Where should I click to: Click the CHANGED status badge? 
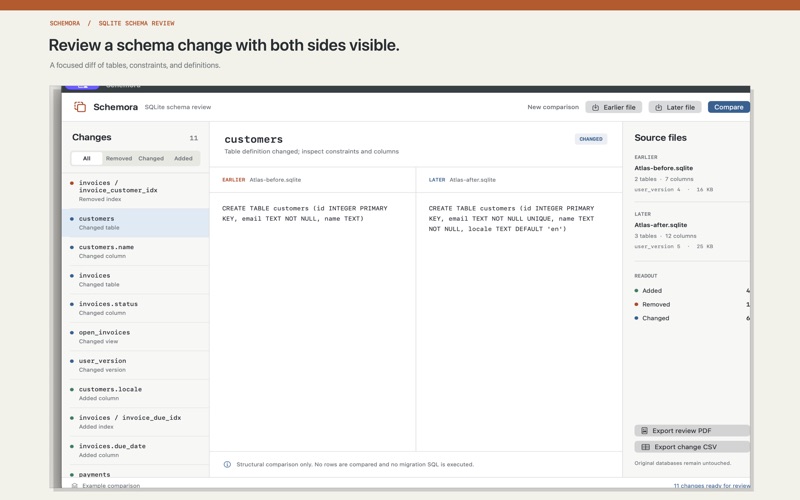click(591, 139)
